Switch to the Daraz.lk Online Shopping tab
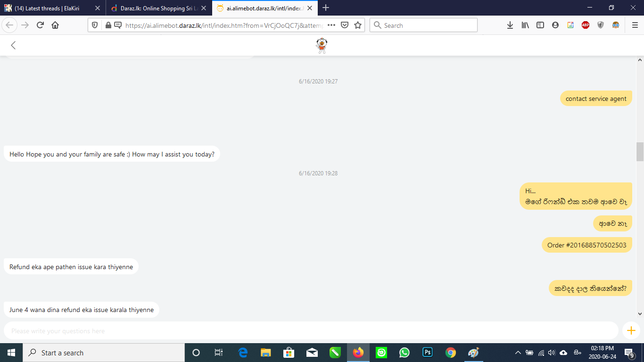644x362 pixels. 158,8
